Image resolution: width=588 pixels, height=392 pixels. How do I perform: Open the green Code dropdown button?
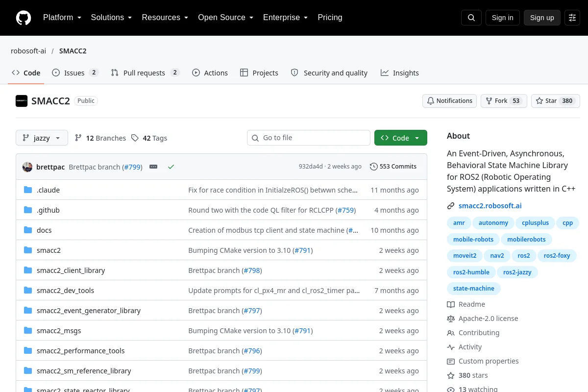[401, 138]
